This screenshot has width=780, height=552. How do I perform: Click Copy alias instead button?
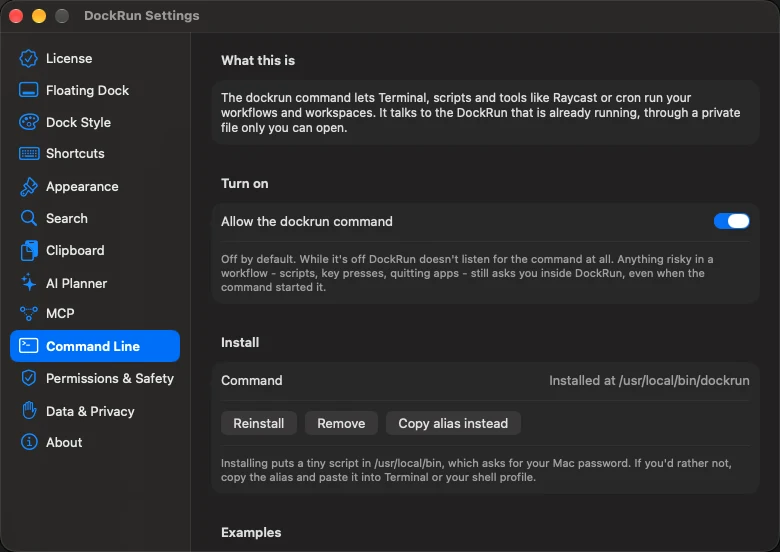point(453,423)
